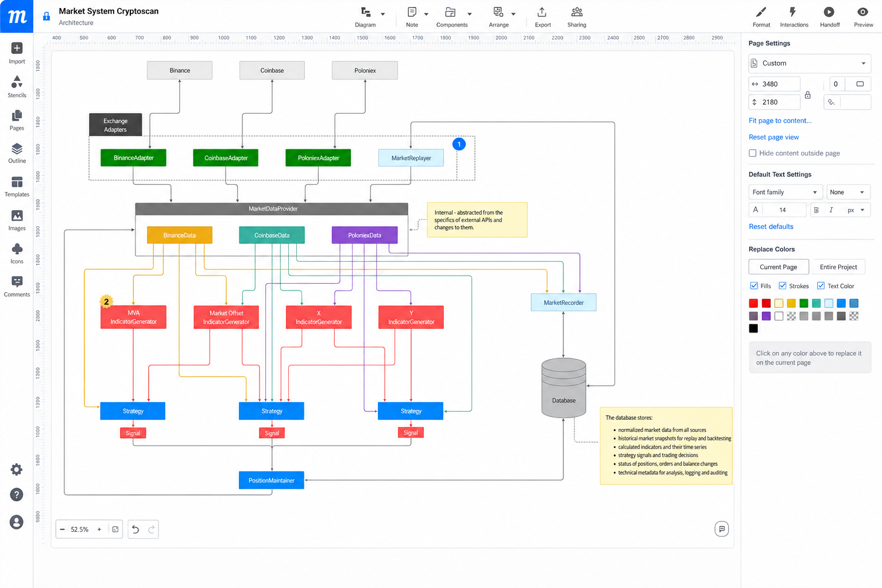Pick the purple replace-color swatch
This screenshot has height=588, width=882.
[x=766, y=316]
